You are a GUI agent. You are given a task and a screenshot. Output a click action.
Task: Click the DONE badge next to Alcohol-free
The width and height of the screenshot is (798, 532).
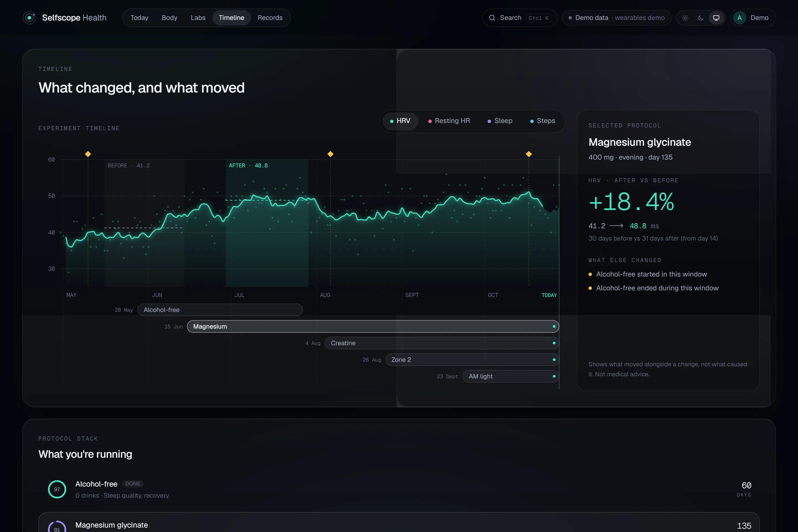coord(133,484)
